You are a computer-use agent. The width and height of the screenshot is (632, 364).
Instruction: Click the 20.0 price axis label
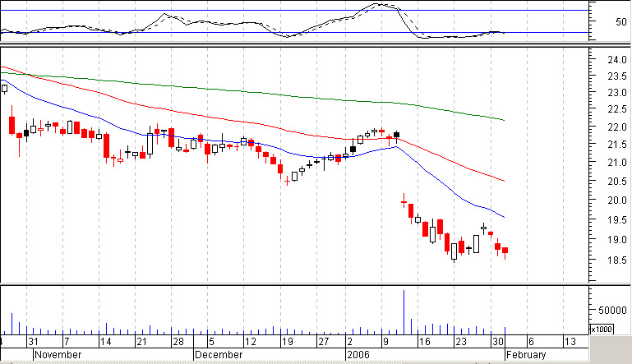[x=617, y=200]
